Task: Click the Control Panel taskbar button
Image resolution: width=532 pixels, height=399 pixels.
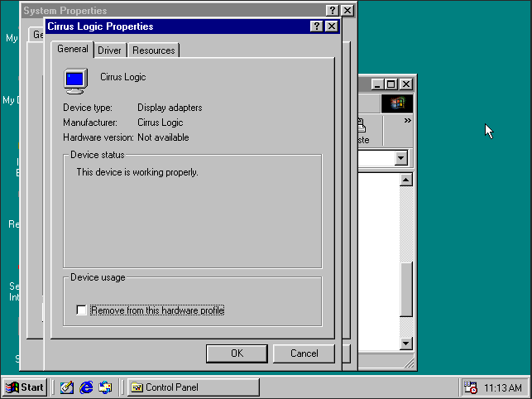Action: pos(193,387)
